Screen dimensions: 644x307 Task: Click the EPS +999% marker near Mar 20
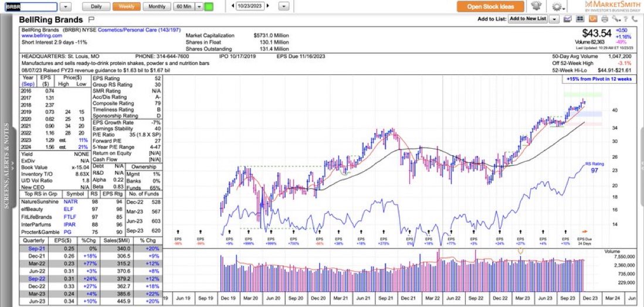point(249,241)
